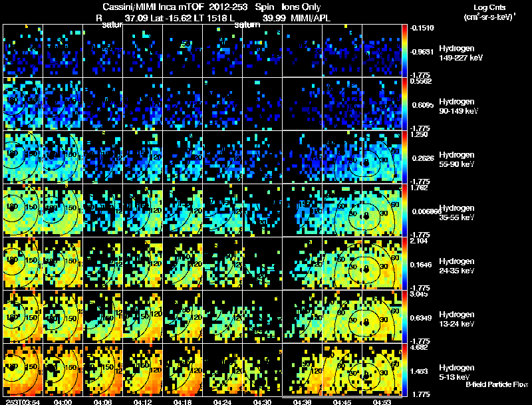Click the 'Hydrogen 5-13 keV' row label
The width and height of the screenshot is (532, 405).
coord(457,372)
